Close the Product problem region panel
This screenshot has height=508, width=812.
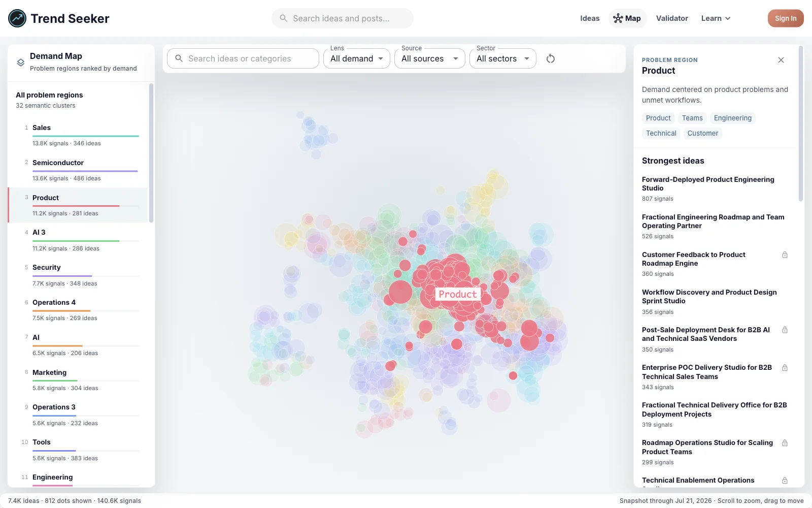781,60
